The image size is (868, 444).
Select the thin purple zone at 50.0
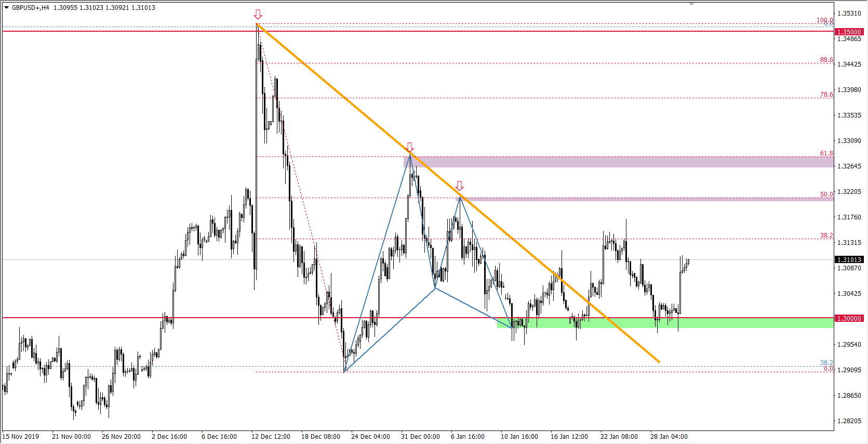(644, 199)
